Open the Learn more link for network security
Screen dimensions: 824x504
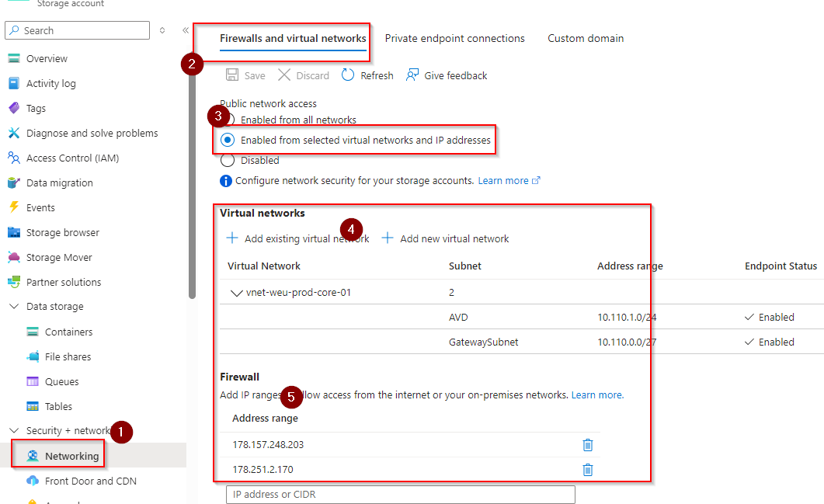click(x=503, y=180)
